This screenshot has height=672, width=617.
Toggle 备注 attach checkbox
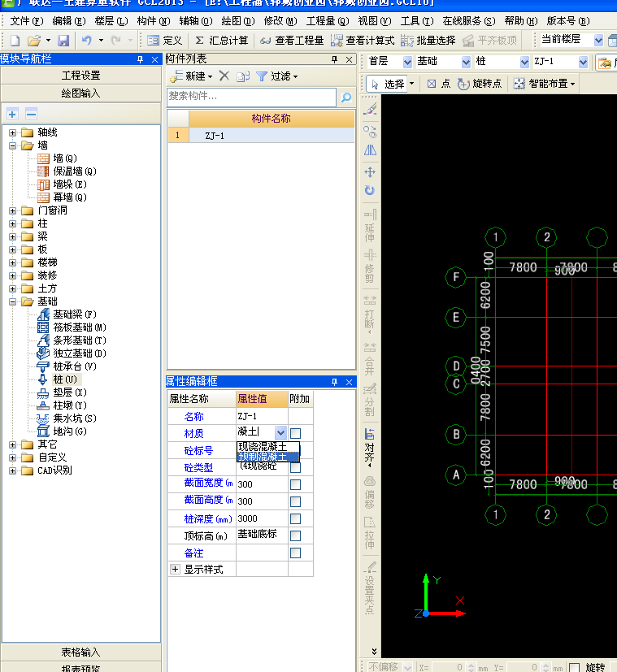295,553
